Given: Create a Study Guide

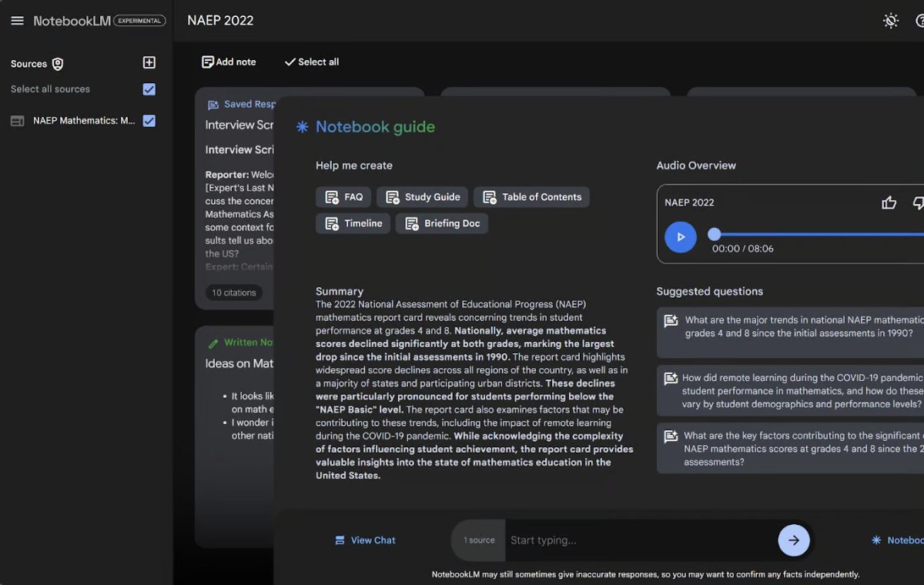Looking at the screenshot, I should (x=423, y=197).
